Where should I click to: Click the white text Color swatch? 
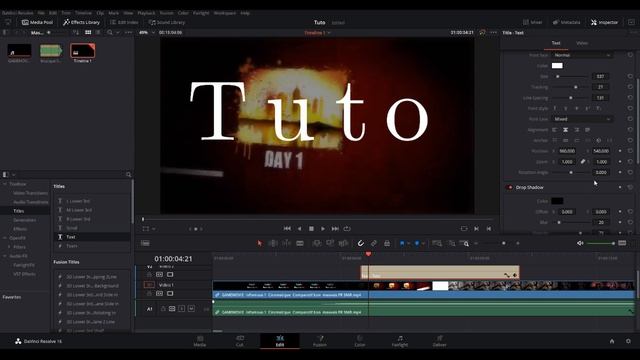click(557, 66)
